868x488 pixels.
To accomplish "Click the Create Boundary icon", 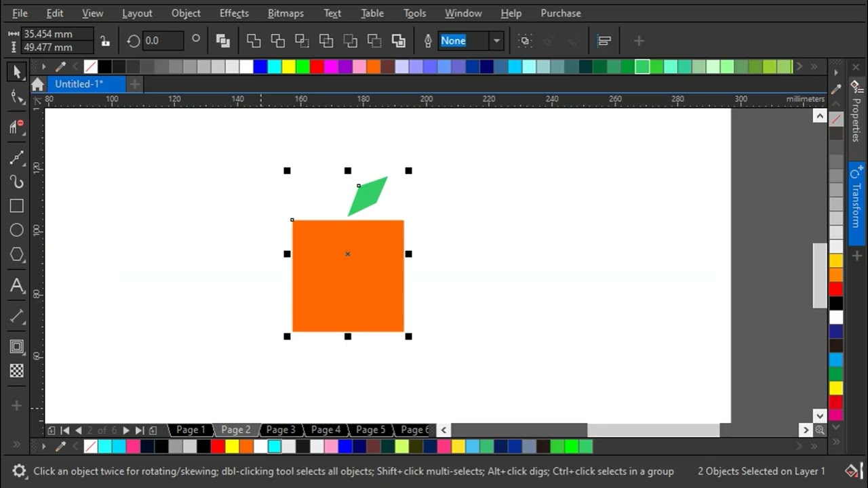I will pyautogui.click(x=399, y=41).
